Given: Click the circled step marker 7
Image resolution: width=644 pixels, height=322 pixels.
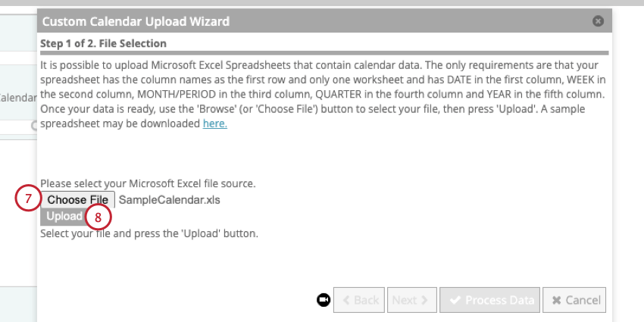Looking at the screenshot, I should point(27,199).
